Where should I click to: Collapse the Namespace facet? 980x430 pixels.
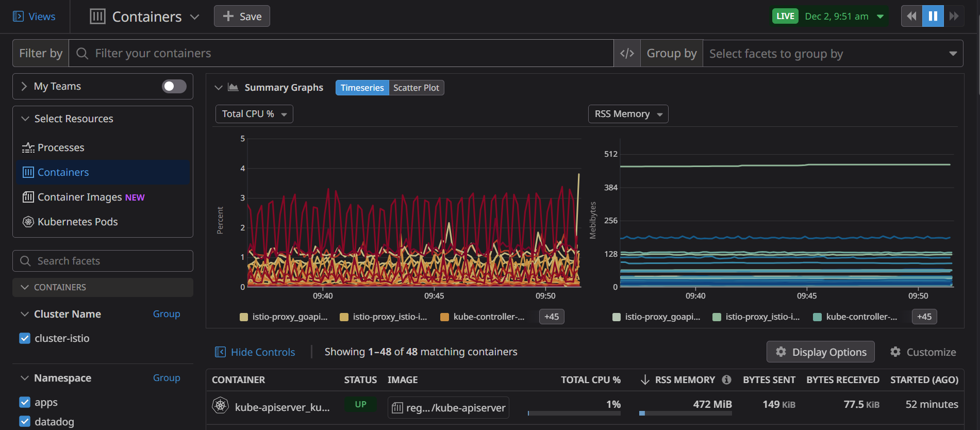pos(24,378)
